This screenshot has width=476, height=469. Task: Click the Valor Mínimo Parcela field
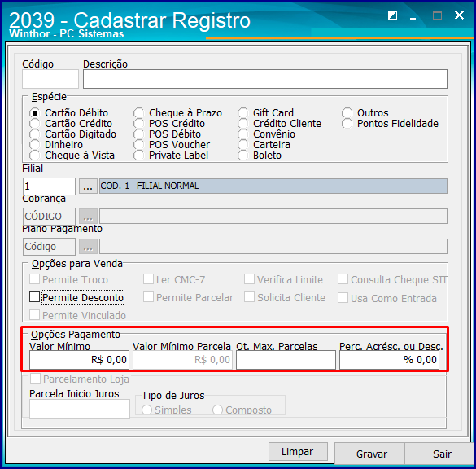(182, 360)
